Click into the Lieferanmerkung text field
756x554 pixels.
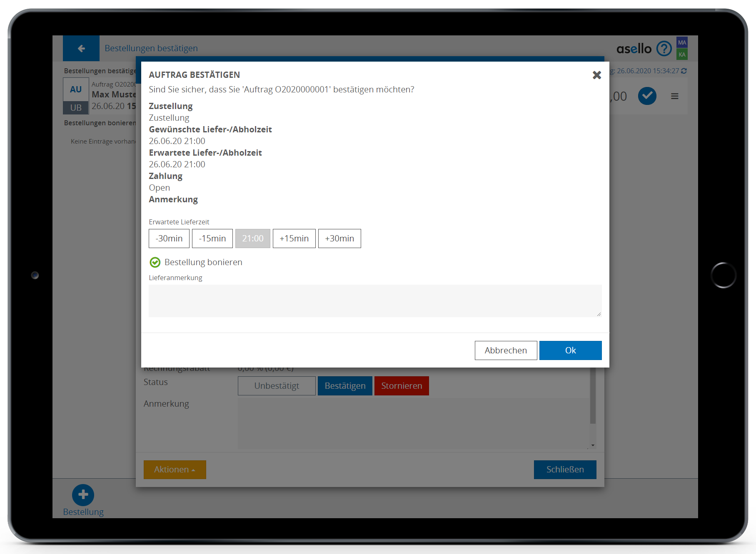point(375,301)
